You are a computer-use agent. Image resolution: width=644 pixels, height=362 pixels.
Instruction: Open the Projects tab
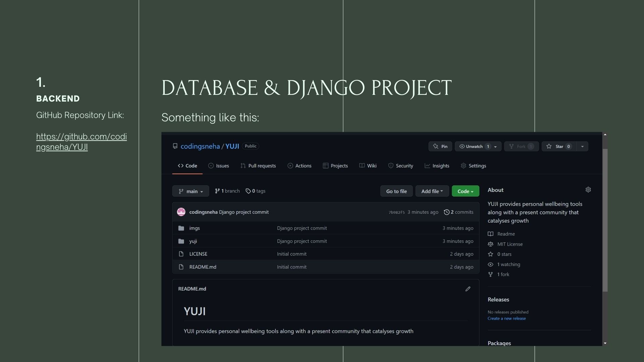(335, 166)
